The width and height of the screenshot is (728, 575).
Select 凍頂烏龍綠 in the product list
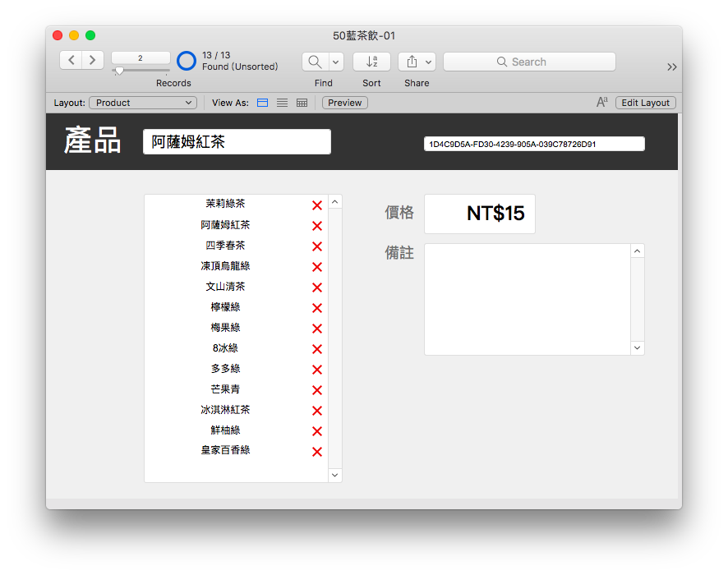point(225,266)
